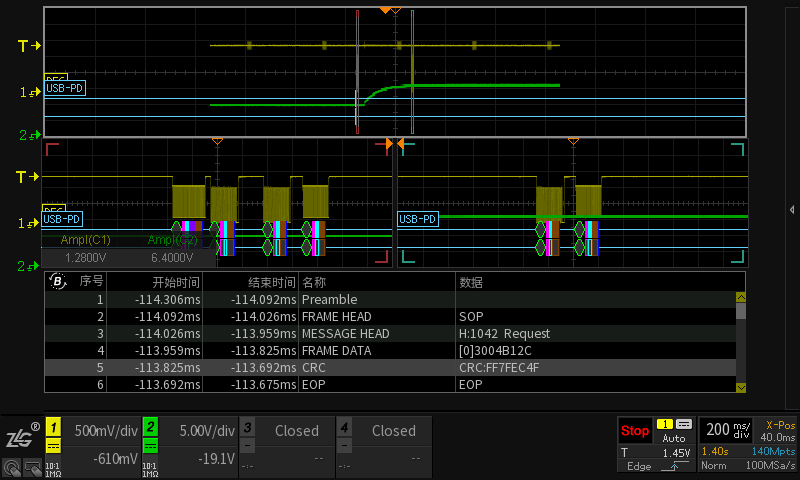Screen dimensions: 800x480
Task: Open the 200 ms/div timebase setting
Action: pyautogui.click(x=728, y=430)
